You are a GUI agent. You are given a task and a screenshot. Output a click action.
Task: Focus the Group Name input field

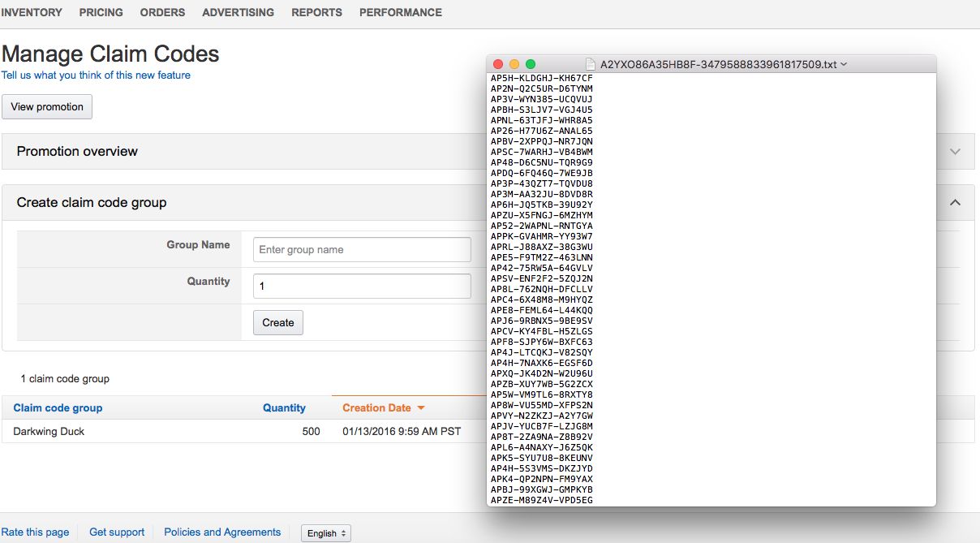[x=362, y=250]
